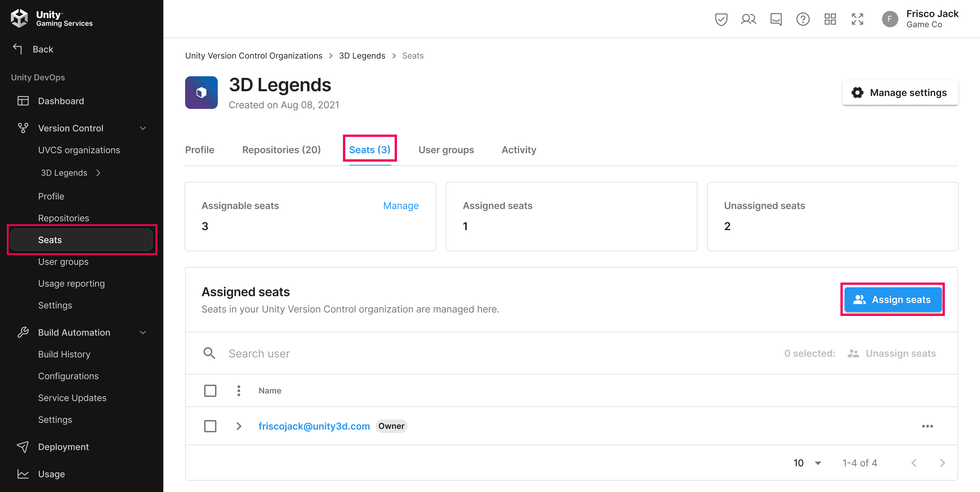The image size is (980, 492).
Task: Open the help question mark icon
Action: coord(803,19)
